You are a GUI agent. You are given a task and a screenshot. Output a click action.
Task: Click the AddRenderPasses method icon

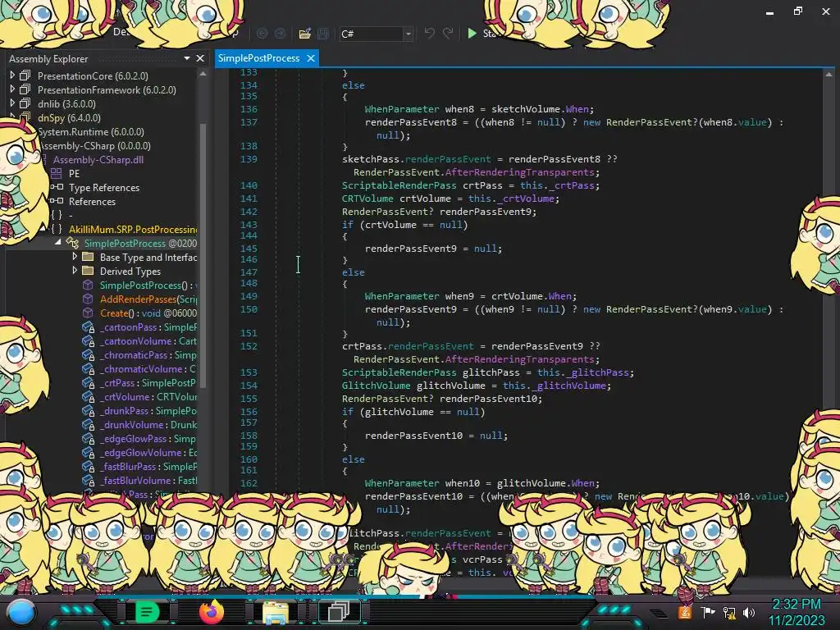click(x=88, y=299)
